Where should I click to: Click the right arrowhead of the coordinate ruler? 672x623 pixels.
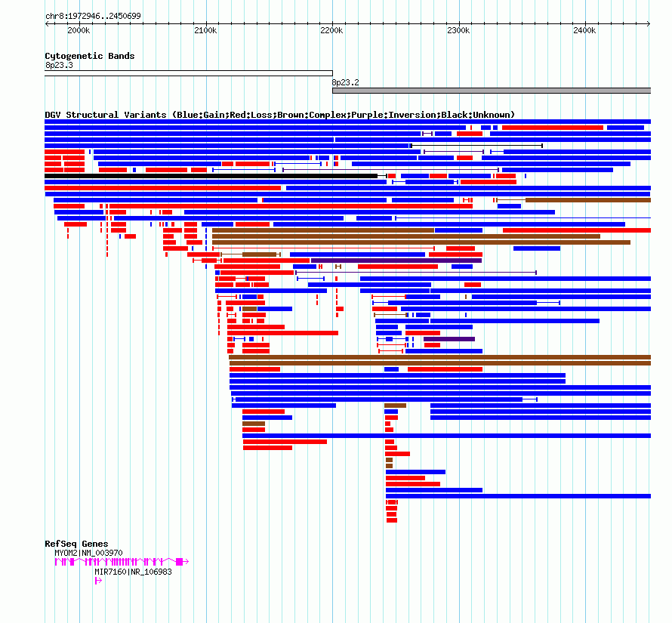tap(649, 23)
